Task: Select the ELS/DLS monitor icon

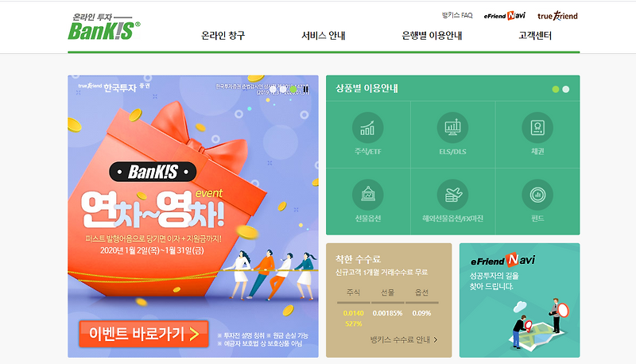Action: [x=452, y=128]
